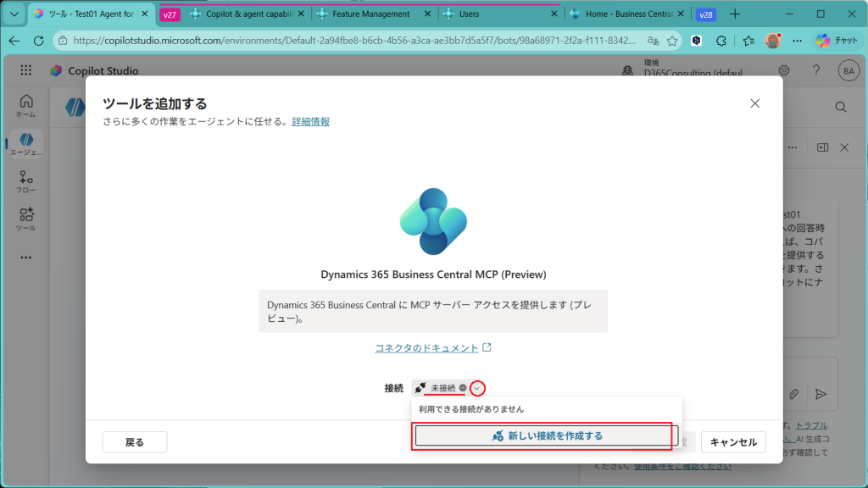Open the BA account avatar

[x=848, y=71]
